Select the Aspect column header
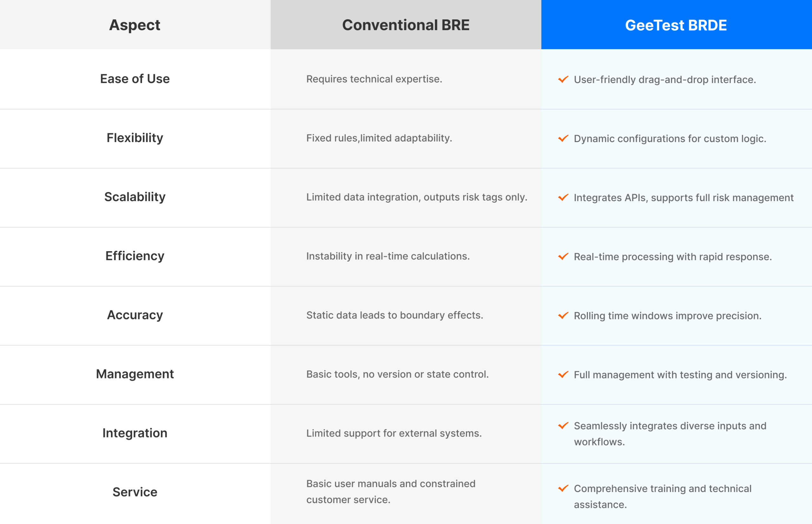 pos(135,24)
